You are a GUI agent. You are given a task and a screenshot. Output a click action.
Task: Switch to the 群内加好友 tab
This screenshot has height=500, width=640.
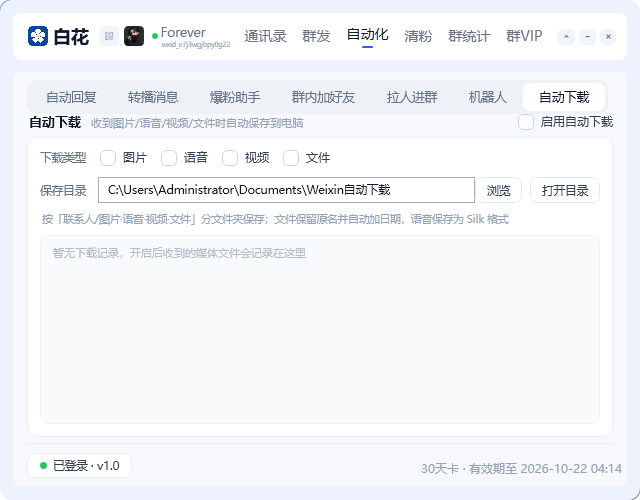pyautogui.click(x=323, y=97)
